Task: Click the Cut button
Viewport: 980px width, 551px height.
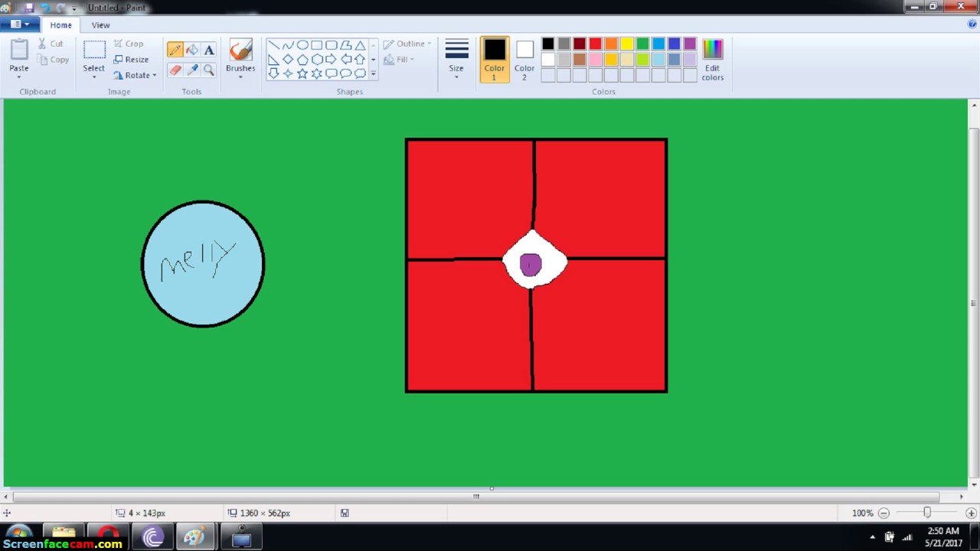Action: pos(51,44)
